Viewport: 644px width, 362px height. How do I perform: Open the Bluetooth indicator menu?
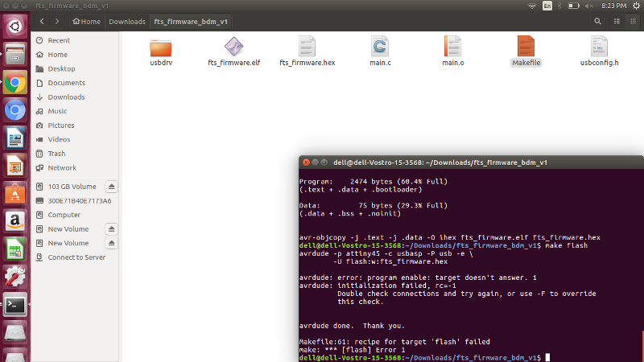coord(559,6)
